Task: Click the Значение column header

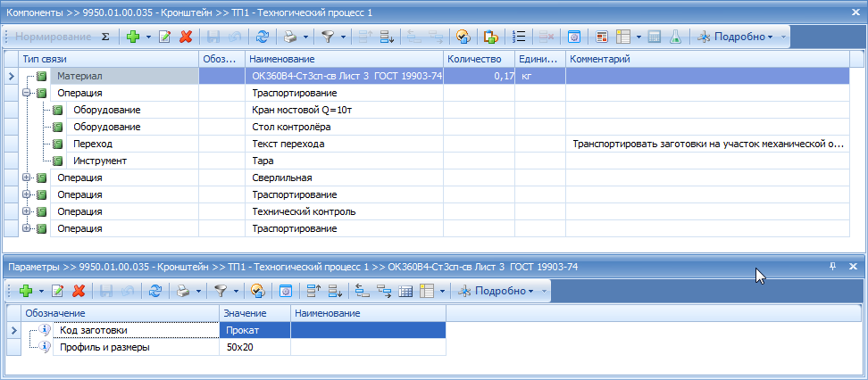Action: click(255, 314)
